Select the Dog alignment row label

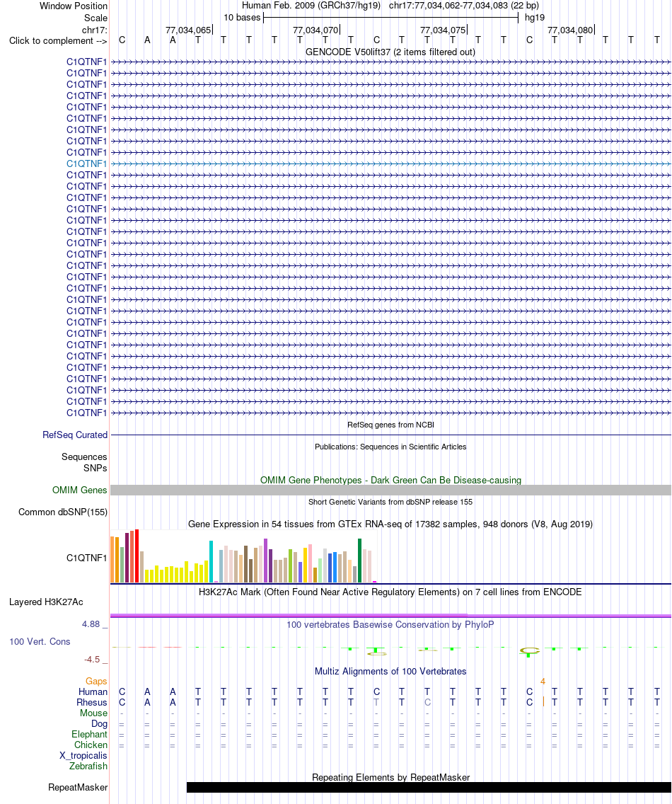click(100, 724)
